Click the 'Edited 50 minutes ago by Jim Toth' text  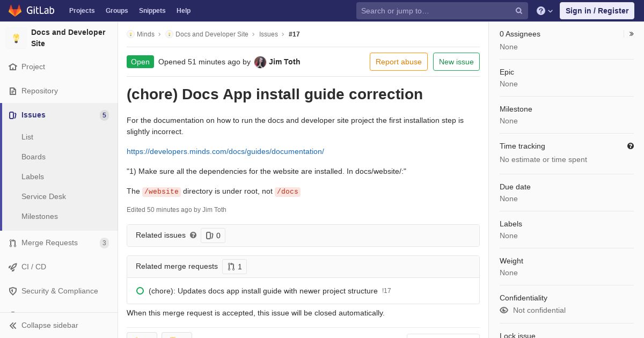coord(177,210)
